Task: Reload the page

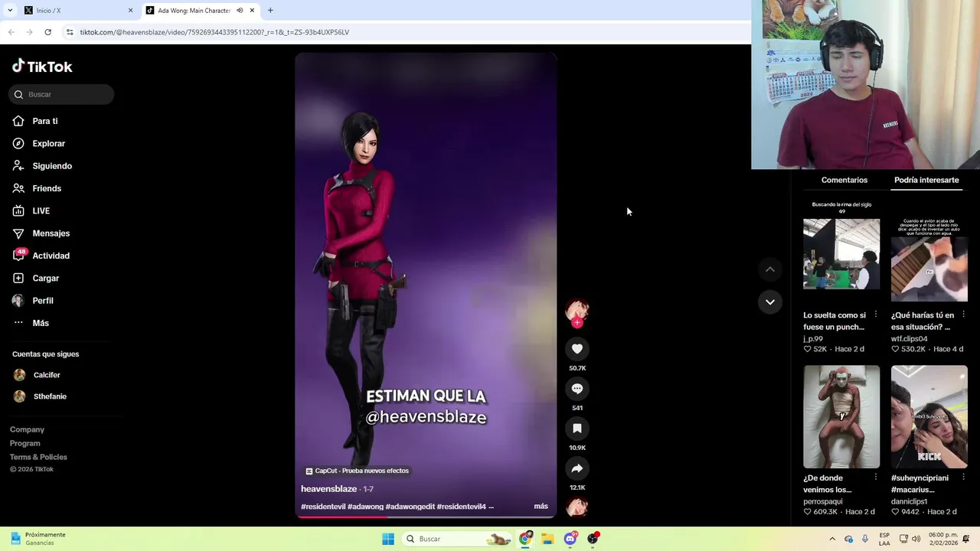Action: (x=47, y=32)
